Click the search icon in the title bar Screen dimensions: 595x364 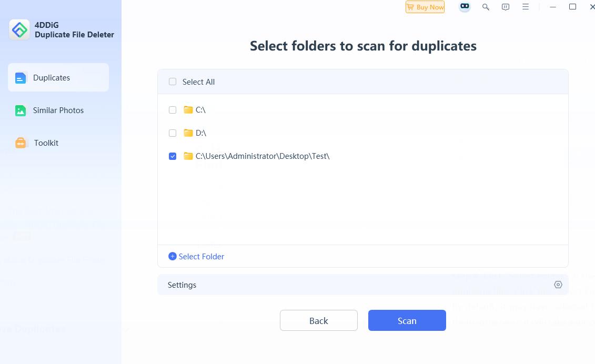pyautogui.click(x=486, y=7)
